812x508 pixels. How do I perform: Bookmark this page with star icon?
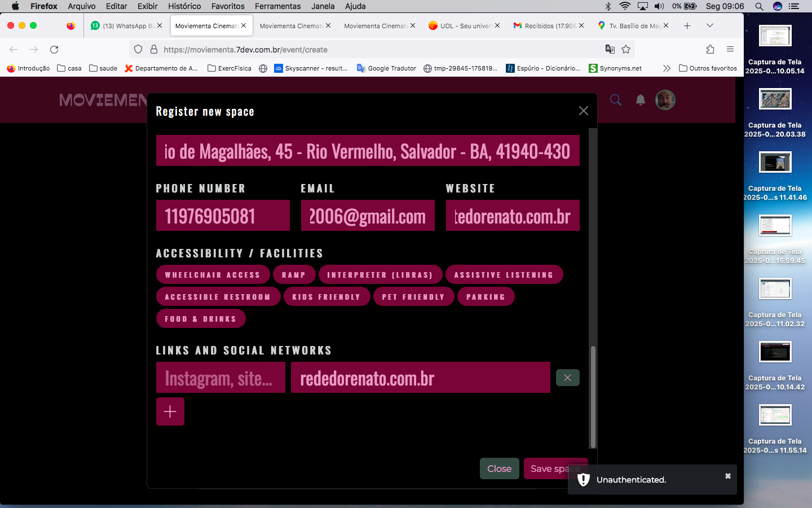(626, 50)
